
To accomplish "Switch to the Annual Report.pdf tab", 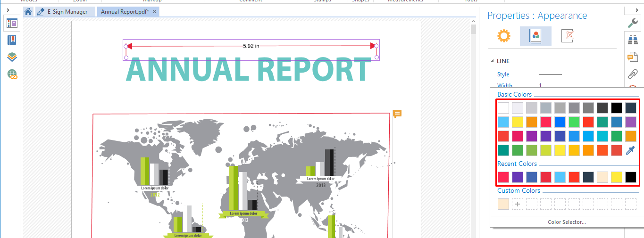I will tap(125, 12).
